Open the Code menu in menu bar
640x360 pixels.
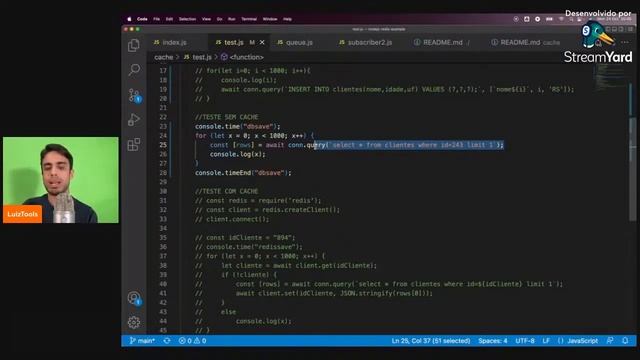pyautogui.click(x=142, y=19)
